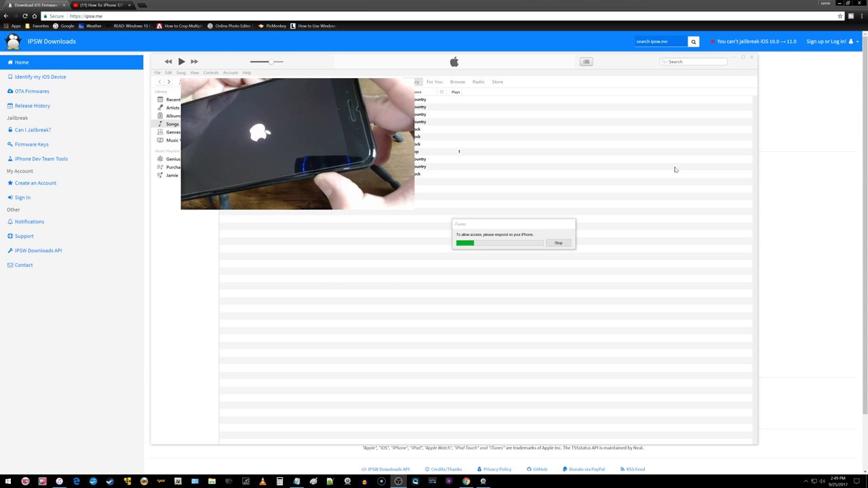
Task: Click the Chrome reload button
Action: 25,16
